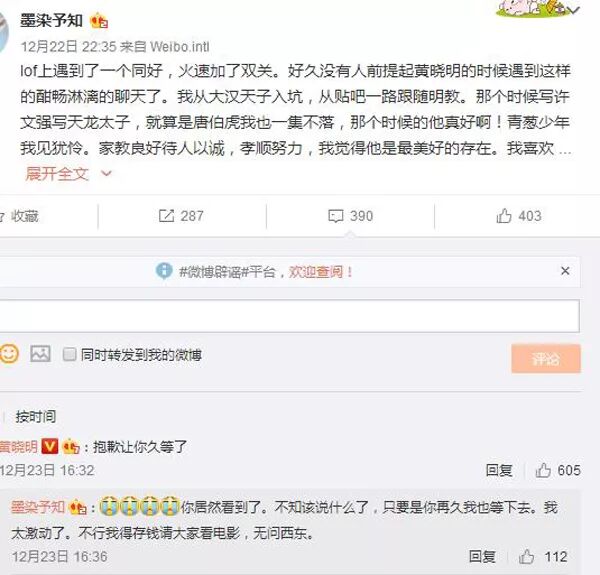Open the 欢迎查阅 link

coord(320,272)
